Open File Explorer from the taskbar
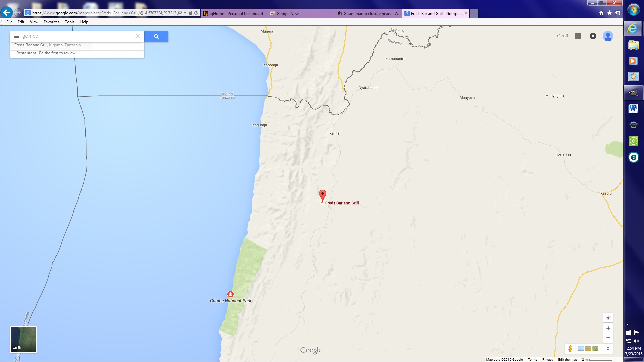 633,45
